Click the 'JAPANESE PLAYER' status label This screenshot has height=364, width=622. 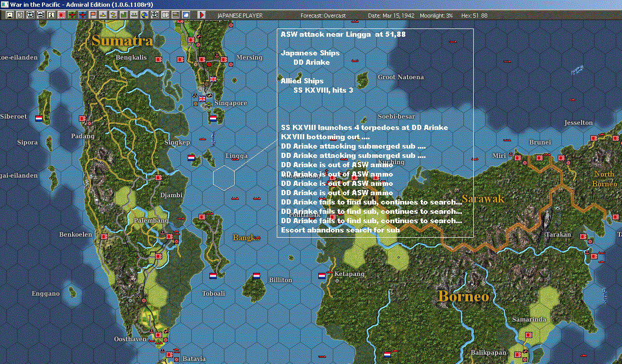[x=240, y=16]
